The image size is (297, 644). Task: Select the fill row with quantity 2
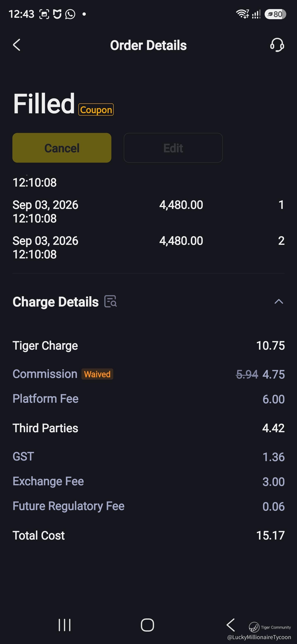(x=148, y=247)
